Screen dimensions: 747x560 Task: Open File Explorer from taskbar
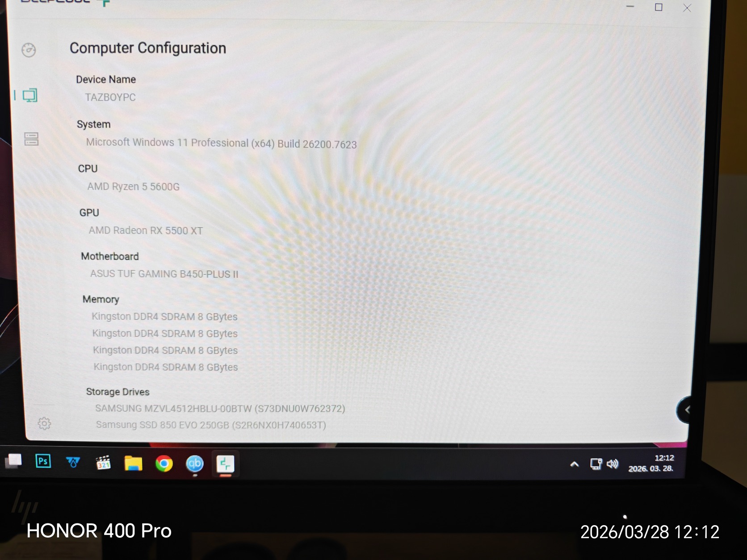[x=133, y=464]
